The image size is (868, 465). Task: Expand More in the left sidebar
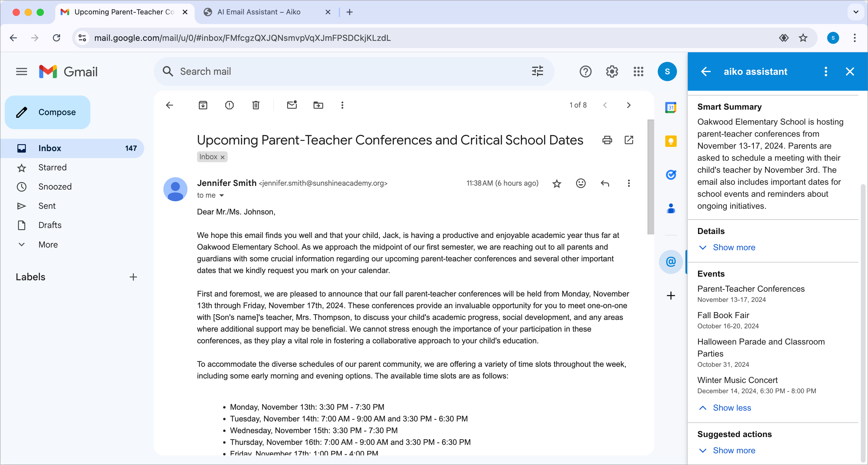point(48,244)
